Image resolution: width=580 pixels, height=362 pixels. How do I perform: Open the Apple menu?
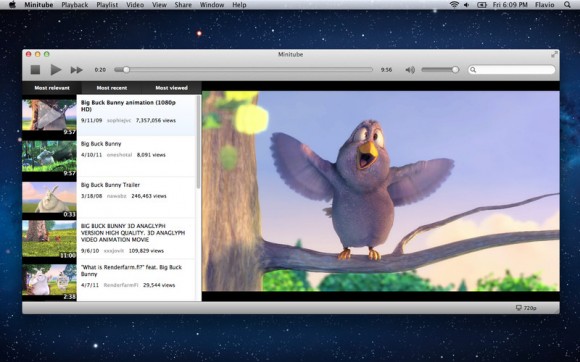coord(12,4)
